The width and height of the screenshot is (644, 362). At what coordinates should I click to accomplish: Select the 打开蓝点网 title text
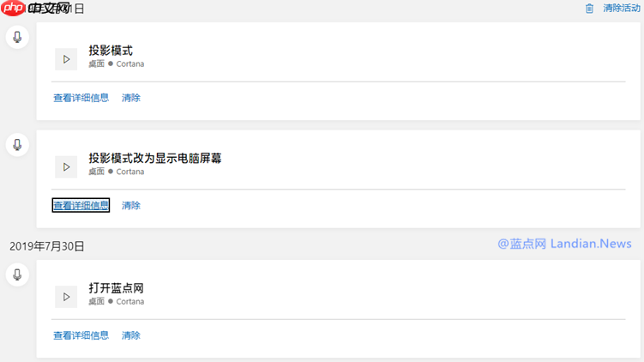point(117,288)
